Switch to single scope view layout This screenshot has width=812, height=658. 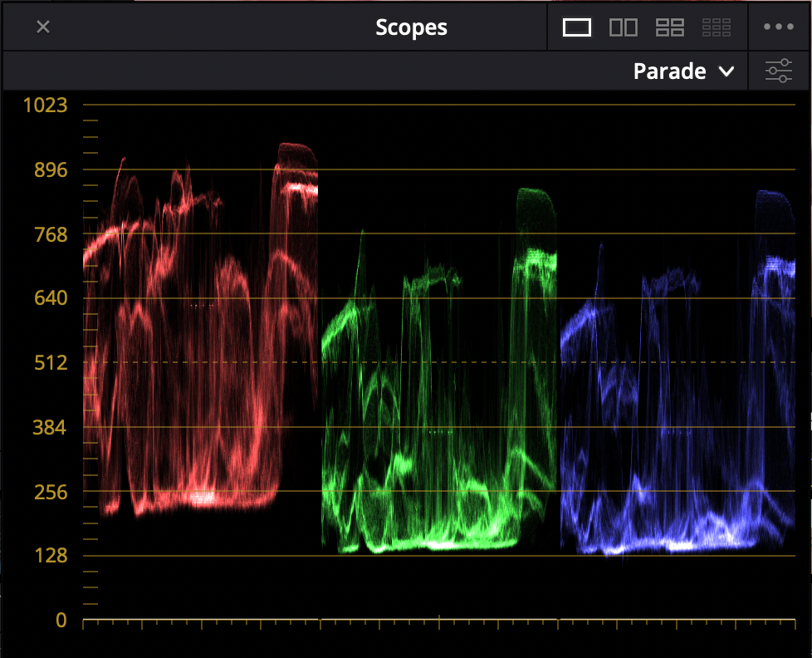pyautogui.click(x=576, y=27)
